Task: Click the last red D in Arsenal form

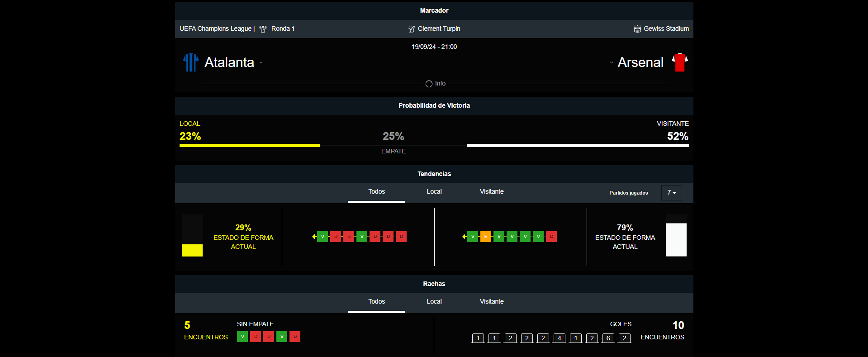Action: [x=551, y=237]
